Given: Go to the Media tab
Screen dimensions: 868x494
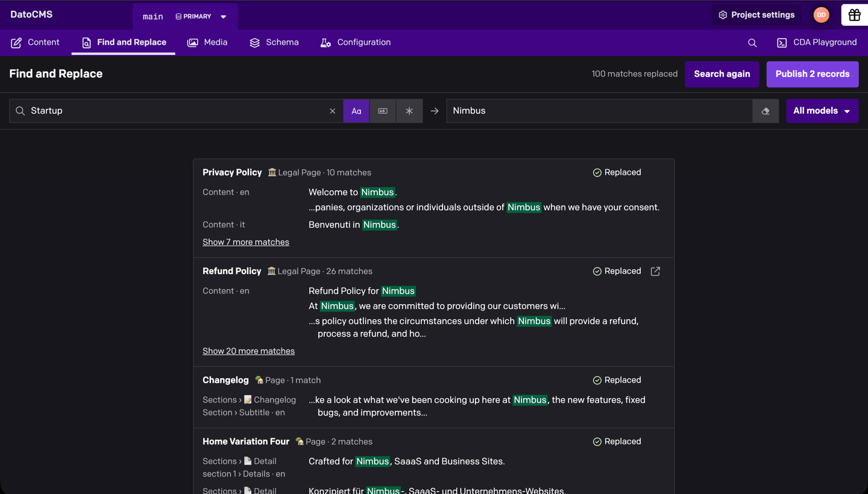Looking at the screenshot, I should 207,42.
